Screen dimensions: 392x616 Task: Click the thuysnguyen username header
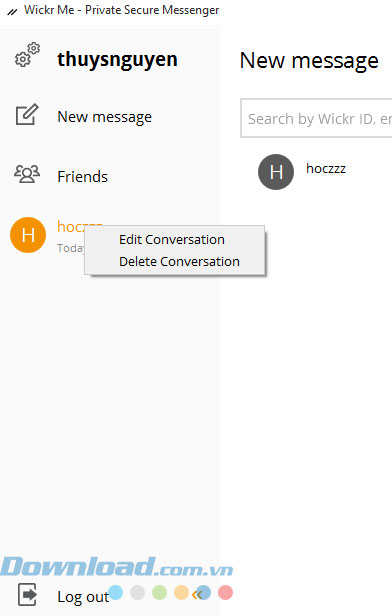117,60
